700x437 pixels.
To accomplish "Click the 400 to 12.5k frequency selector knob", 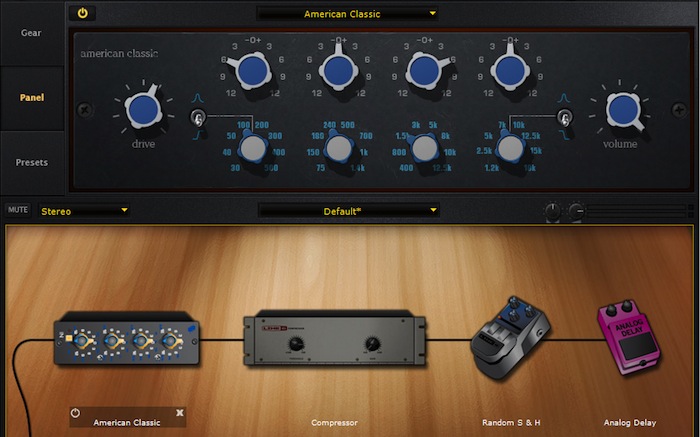I will [x=424, y=148].
